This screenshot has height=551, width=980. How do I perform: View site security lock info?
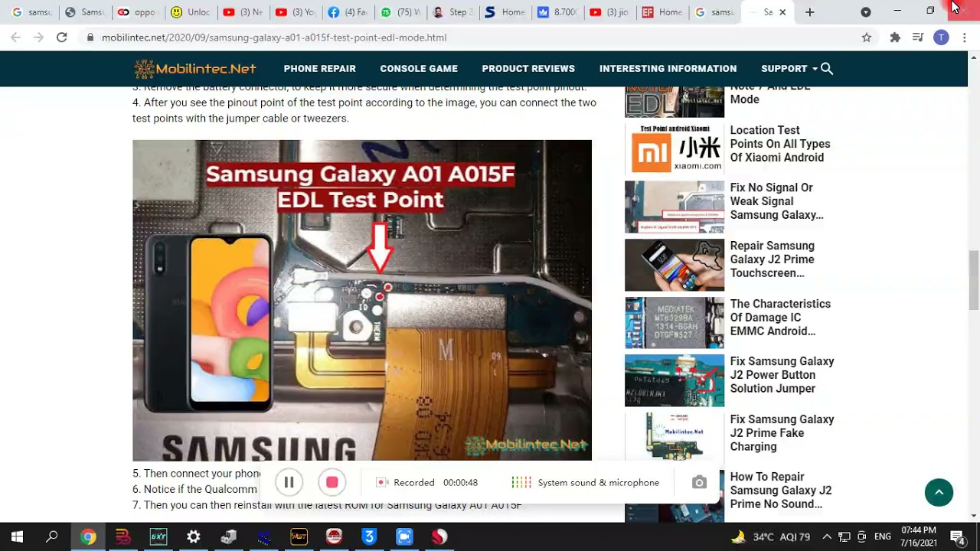tap(90, 37)
